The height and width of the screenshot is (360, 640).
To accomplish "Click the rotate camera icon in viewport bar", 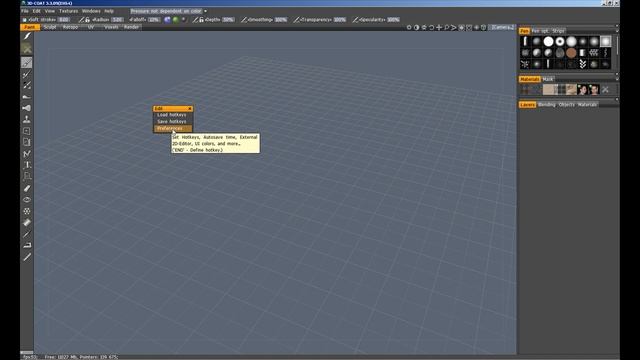I will 431,27.
